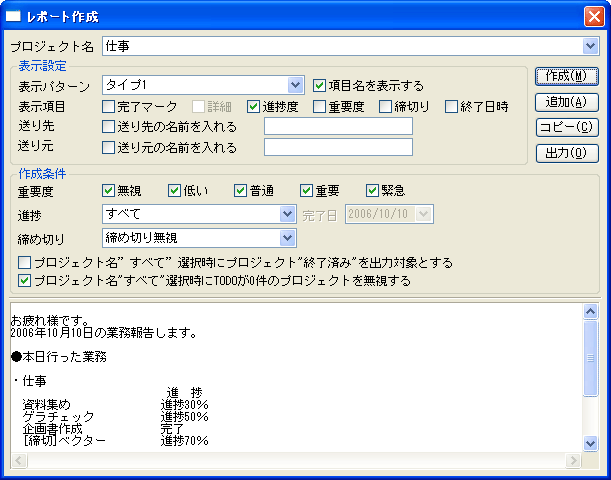611x480 pixels.
Task: Uncheck 項目名を表示する checkbox
Action: click(x=320, y=85)
